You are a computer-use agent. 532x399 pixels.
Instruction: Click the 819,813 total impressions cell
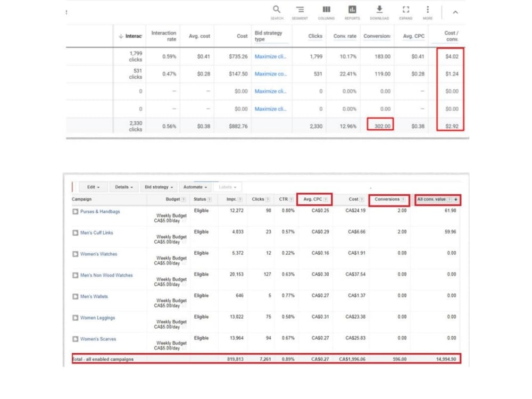(x=236, y=359)
